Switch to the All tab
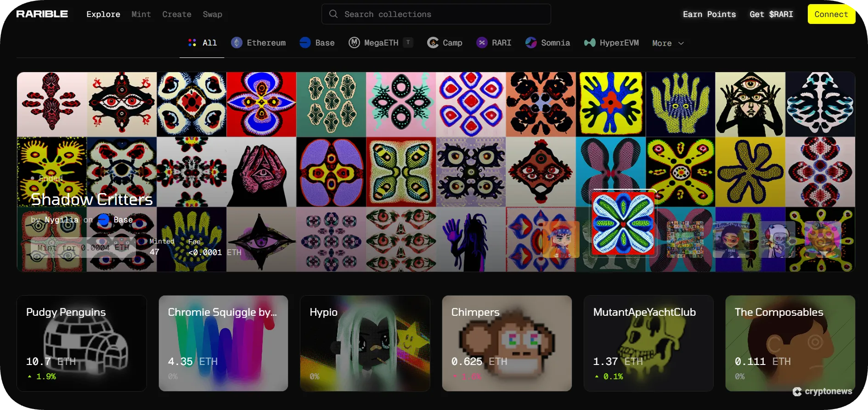Viewport: 868px width, 410px height. coord(202,43)
